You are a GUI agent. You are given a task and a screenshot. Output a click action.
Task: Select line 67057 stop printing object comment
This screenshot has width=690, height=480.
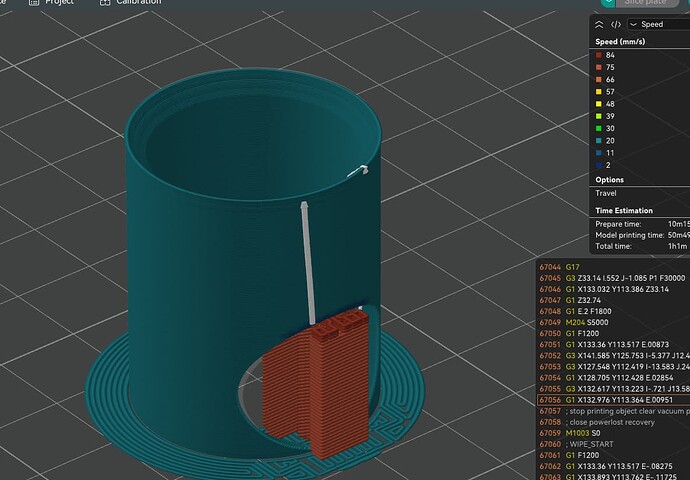pyautogui.click(x=614, y=411)
